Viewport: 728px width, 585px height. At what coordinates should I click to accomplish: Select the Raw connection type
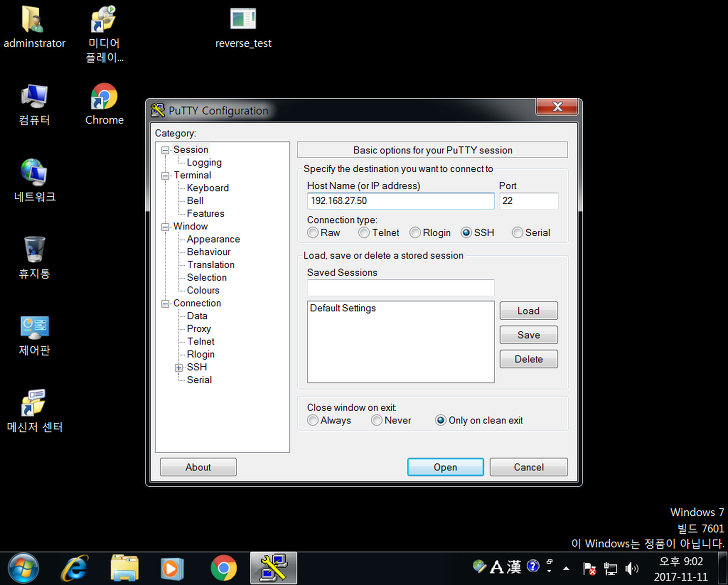(324, 233)
